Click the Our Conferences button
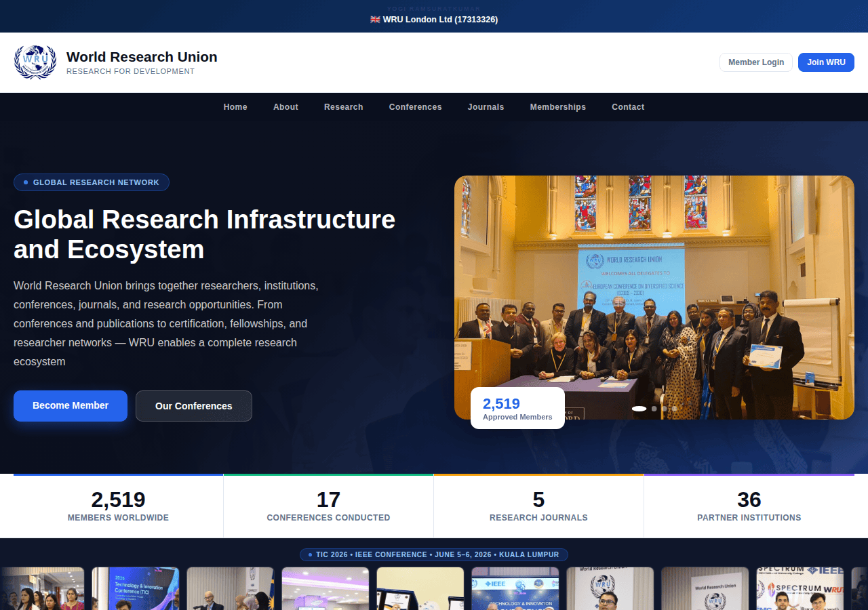 click(x=194, y=406)
